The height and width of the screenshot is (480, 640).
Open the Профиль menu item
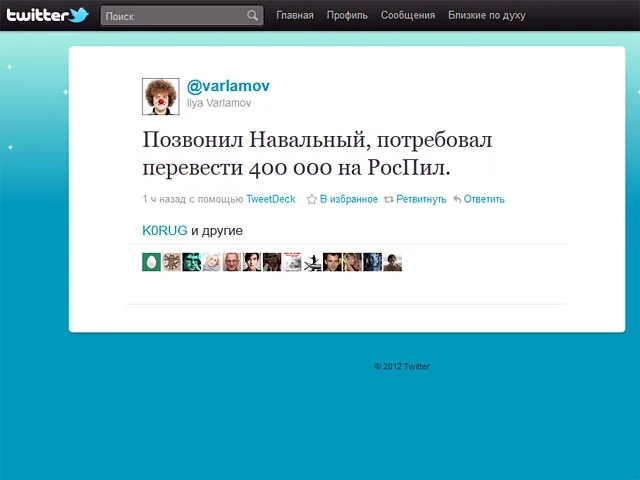coord(347,15)
